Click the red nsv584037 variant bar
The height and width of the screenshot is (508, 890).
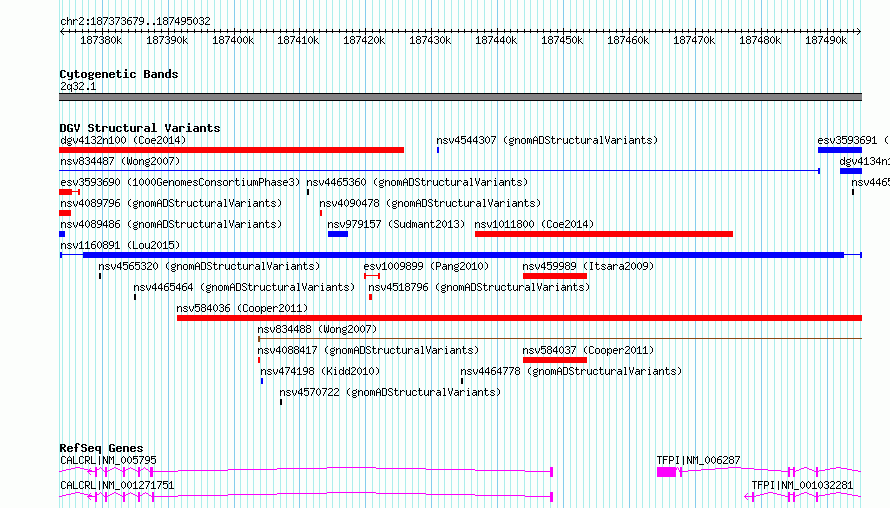click(x=555, y=360)
